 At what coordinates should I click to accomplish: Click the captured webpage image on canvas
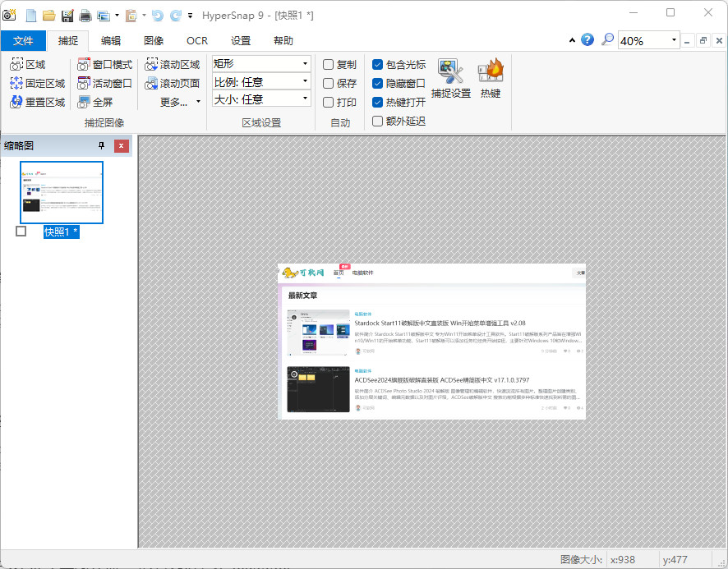coord(431,342)
